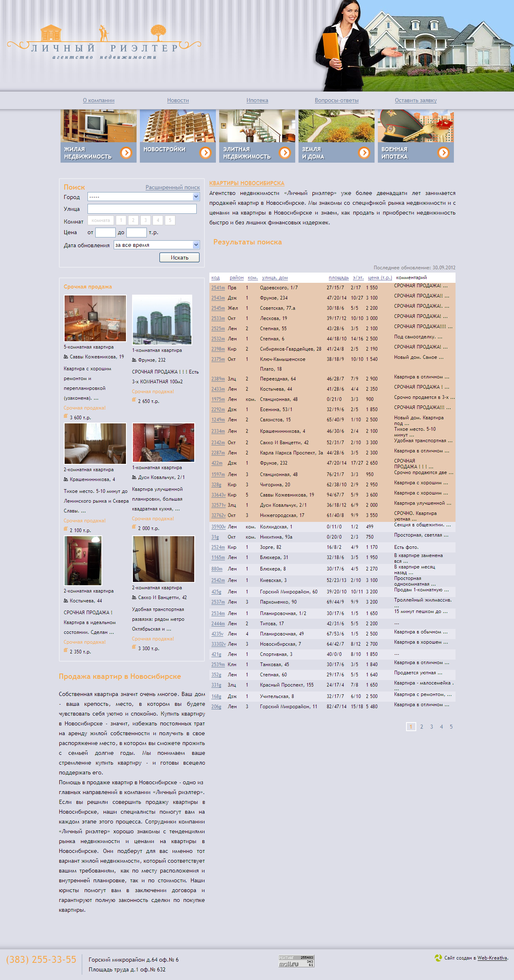This screenshot has height=980, width=514.
Task: Sort results by the цена (т.р.) column
Action: [379, 277]
